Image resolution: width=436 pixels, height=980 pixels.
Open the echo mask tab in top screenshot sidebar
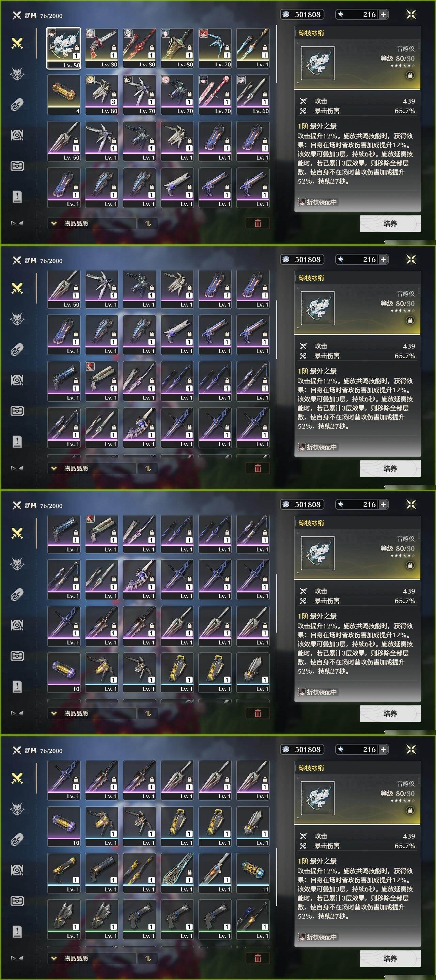click(17, 74)
